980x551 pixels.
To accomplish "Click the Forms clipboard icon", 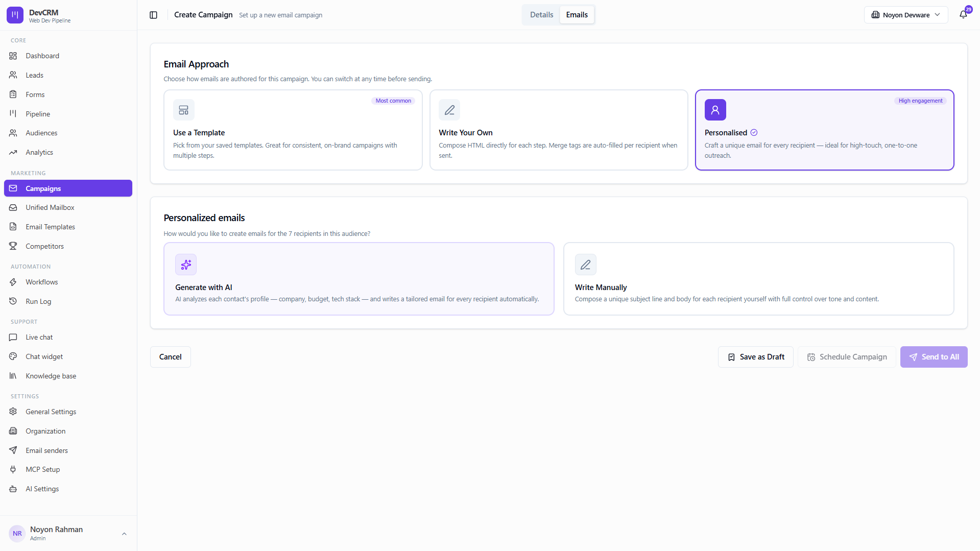I will tap(13, 94).
